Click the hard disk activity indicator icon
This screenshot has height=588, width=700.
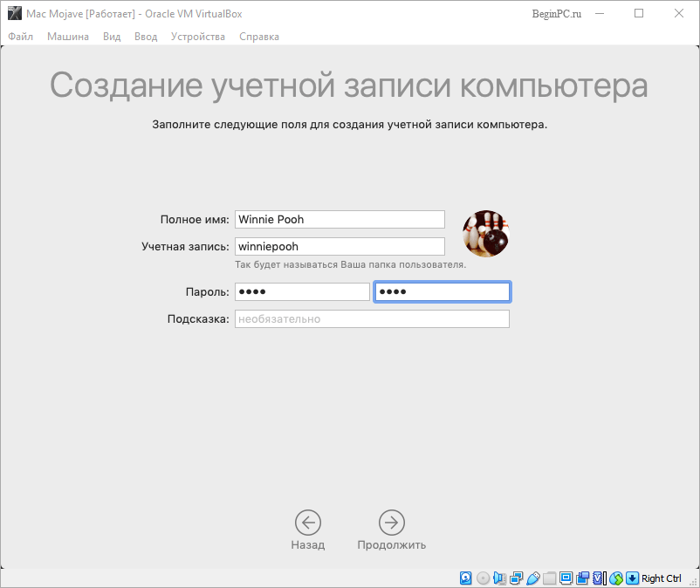[x=465, y=578]
